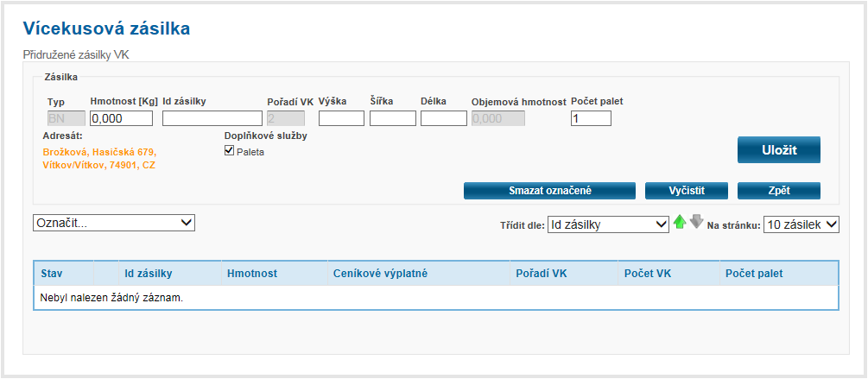
Task: Expand the Třídit dle sort dropdown
Action: pyautogui.click(x=608, y=224)
